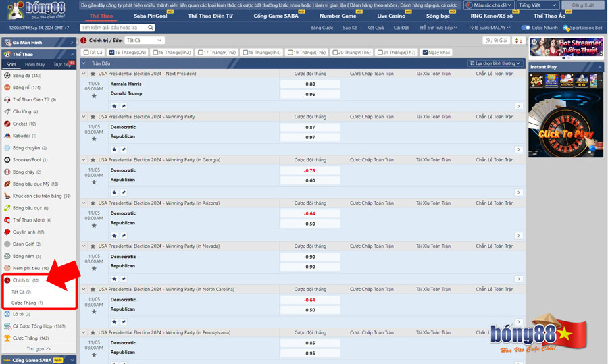The height and width of the screenshot is (364, 608).
Task: Check the 21 Tháng9(Th7) date filter
Action: pos(380,52)
